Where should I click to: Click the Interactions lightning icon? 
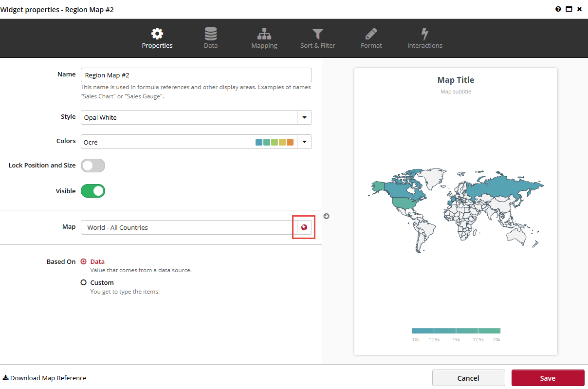[424, 33]
